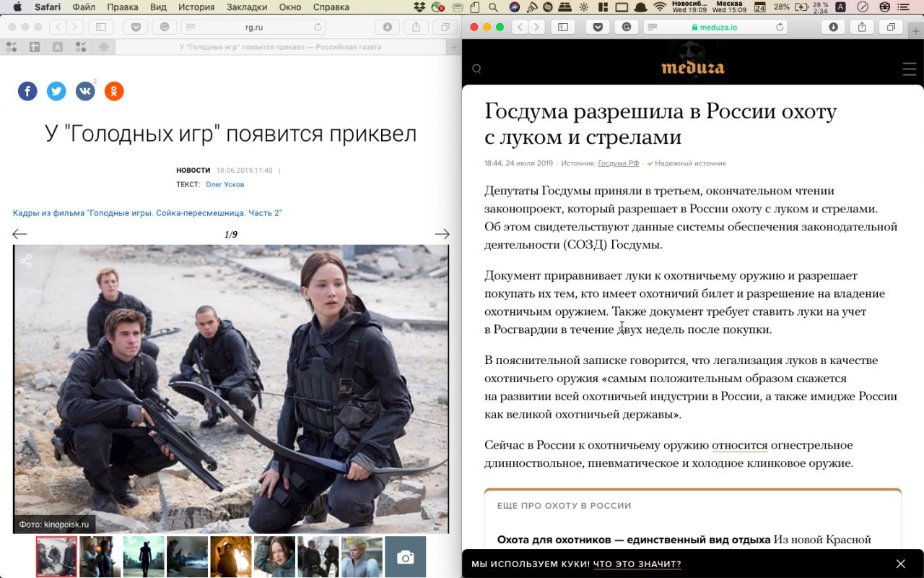This screenshot has height=578, width=924.
Task: Go to next photo in rg.ru gallery
Action: [442, 234]
